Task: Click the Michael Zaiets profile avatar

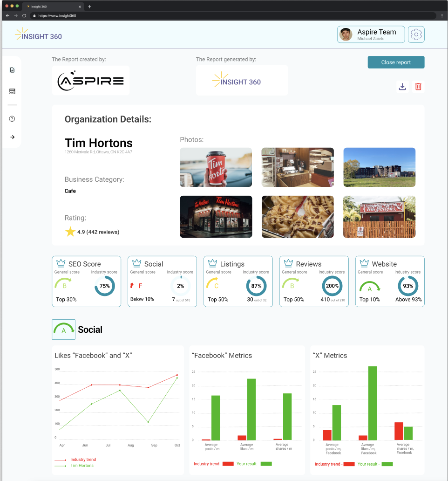Action: (x=346, y=34)
